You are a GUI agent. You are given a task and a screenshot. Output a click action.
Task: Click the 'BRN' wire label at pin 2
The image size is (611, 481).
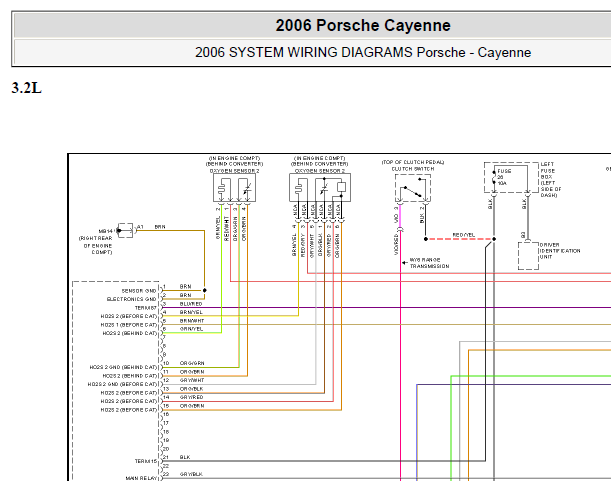185,295
